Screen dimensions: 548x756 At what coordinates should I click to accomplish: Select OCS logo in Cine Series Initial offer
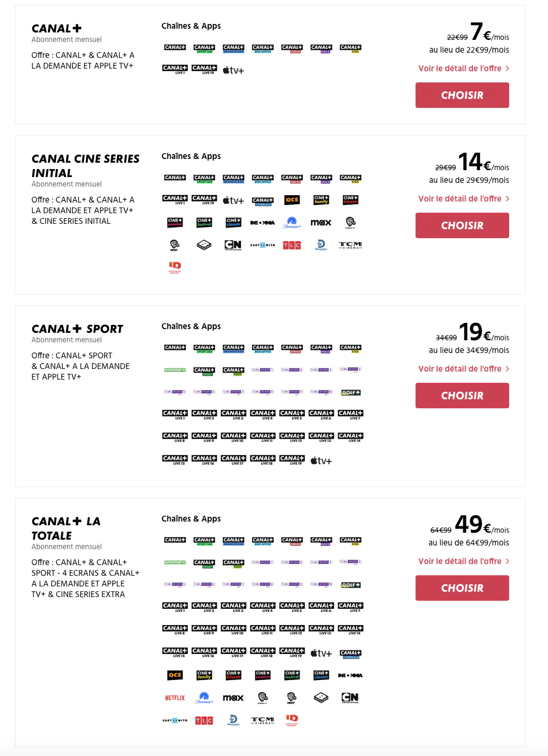pos(292,200)
